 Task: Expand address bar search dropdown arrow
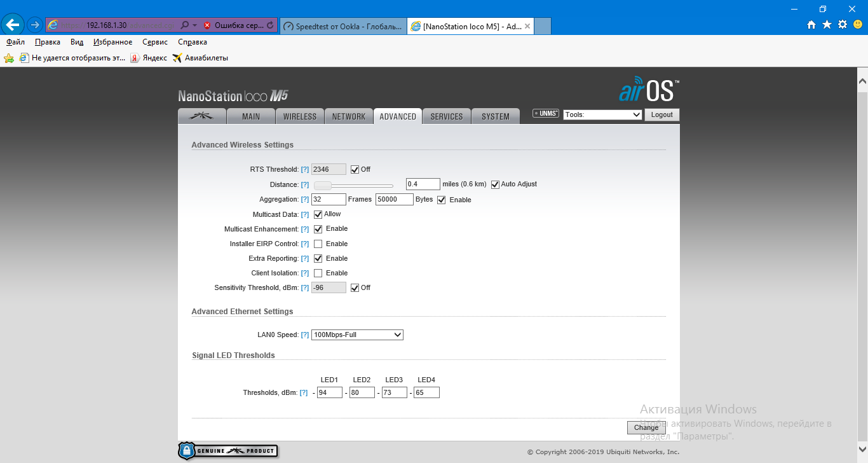194,25
